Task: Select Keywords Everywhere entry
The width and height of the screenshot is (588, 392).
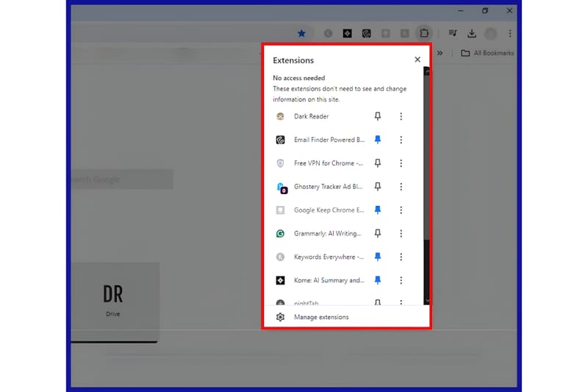Action: click(x=329, y=257)
